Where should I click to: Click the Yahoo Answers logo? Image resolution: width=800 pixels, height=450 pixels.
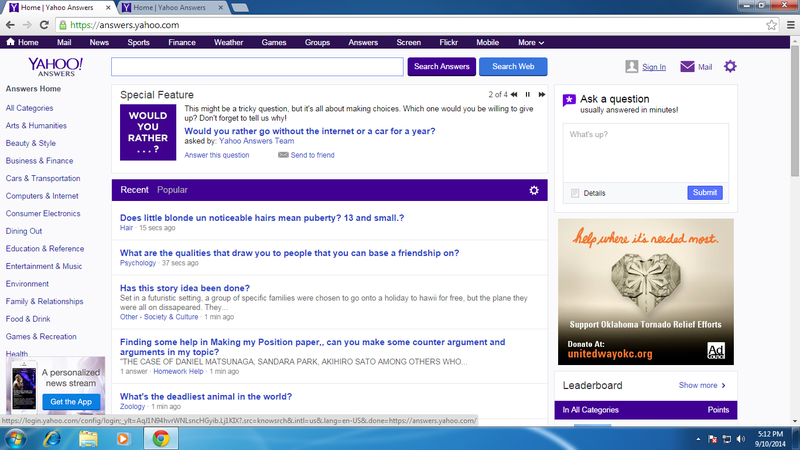[56, 67]
